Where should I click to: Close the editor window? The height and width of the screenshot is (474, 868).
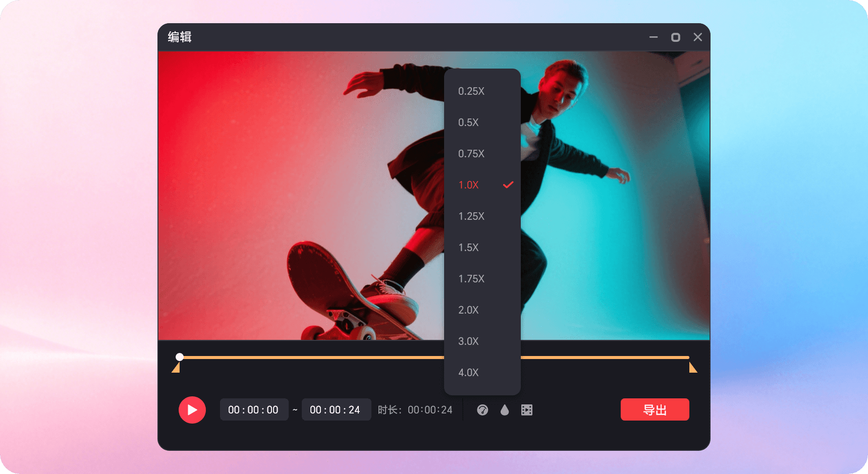tap(698, 37)
